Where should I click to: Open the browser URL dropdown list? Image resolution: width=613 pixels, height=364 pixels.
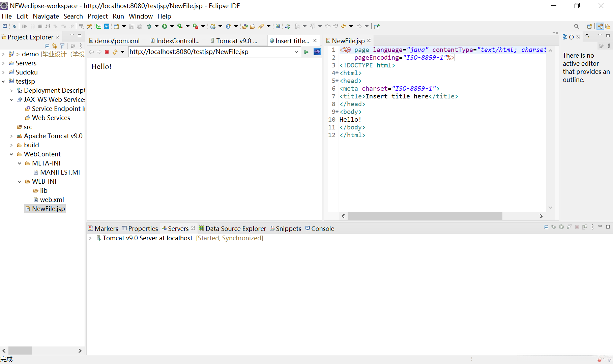(x=296, y=52)
